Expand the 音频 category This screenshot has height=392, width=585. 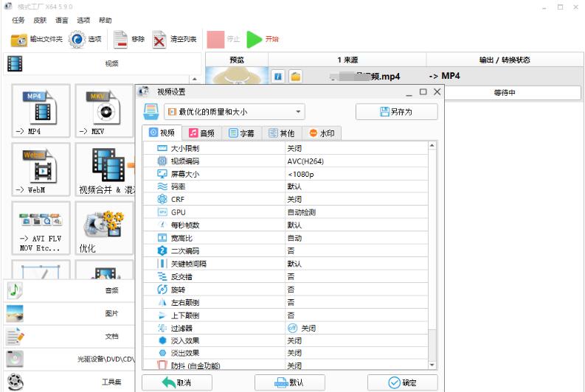click(x=70, y=290)
